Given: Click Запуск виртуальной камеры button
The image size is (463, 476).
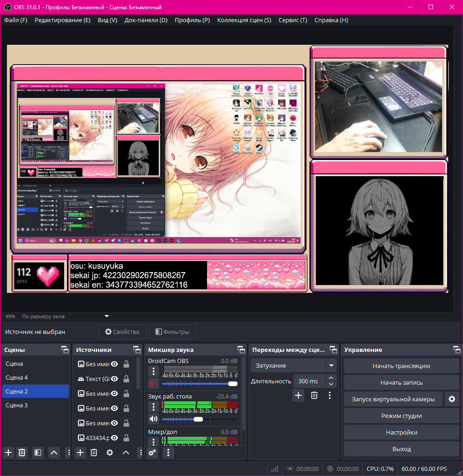Looking at the screenshot, I should click(x=393, y=399).
